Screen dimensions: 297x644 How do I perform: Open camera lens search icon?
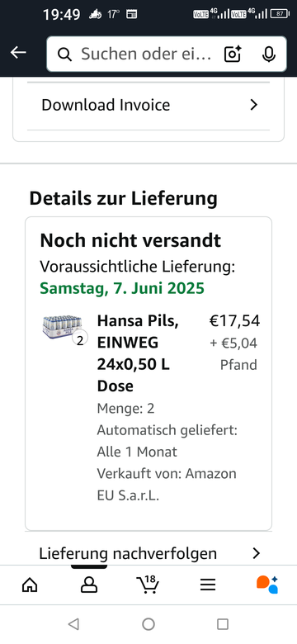(x=233, y=54)
